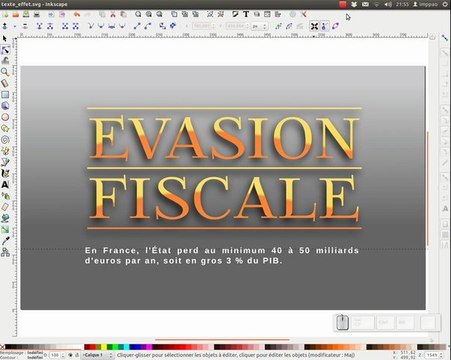Screen dimensions: 451x360
Task: Select the Bezier Pen tool
Action: (x=5, y=162)
